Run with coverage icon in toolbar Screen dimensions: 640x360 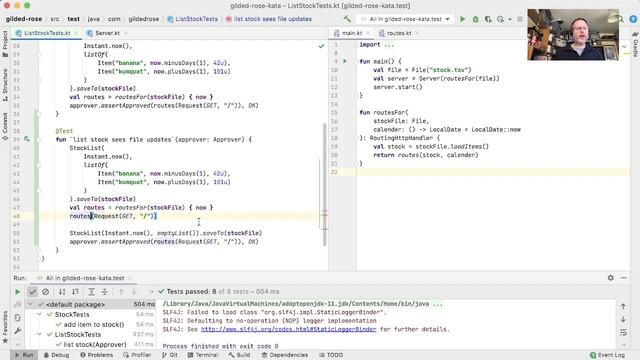tap(488, 19)
